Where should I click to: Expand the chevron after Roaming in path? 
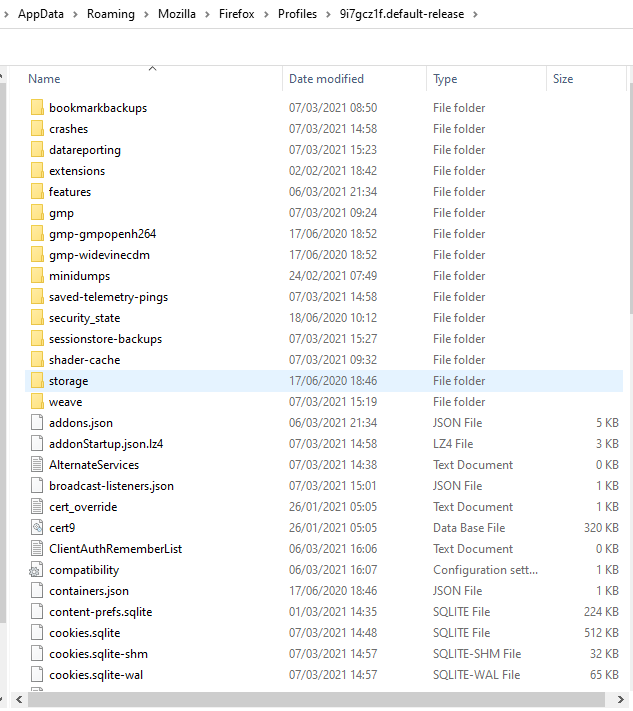tap(146, 15)
